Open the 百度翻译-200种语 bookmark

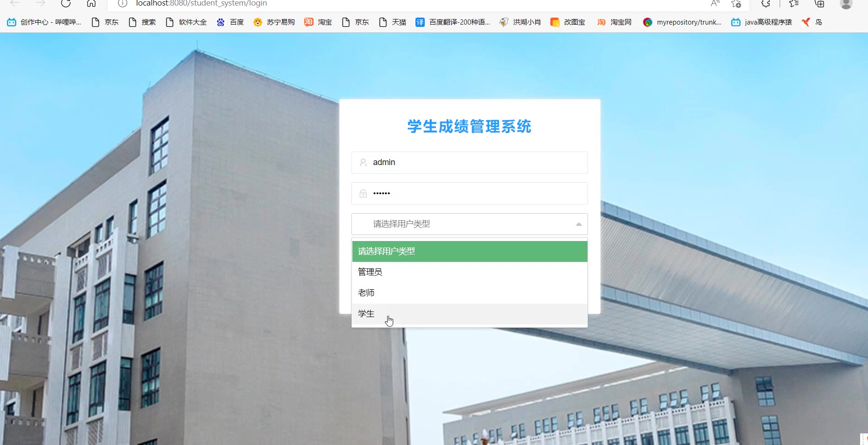(453, 22)
